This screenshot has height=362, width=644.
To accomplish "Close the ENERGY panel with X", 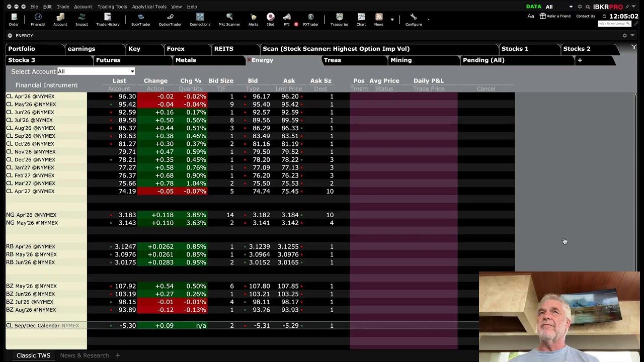I will 10,36.
